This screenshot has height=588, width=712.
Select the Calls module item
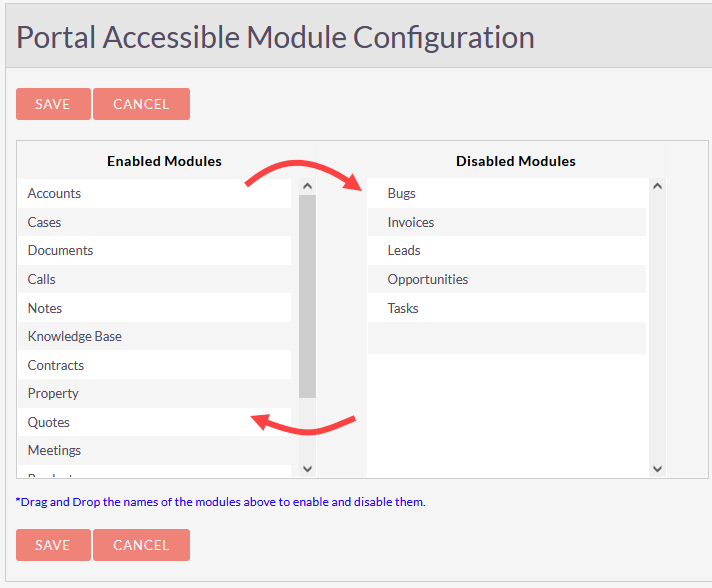click(42, 279)
